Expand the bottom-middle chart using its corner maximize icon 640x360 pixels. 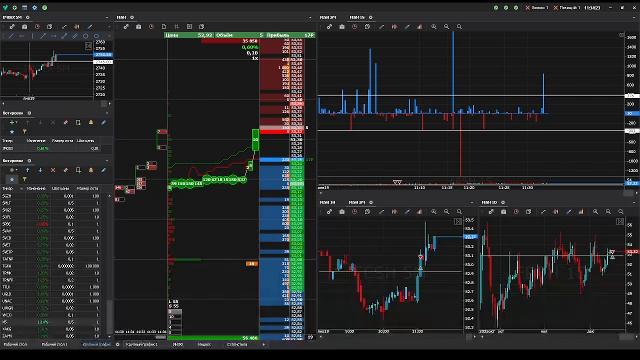tap(458, 221)
